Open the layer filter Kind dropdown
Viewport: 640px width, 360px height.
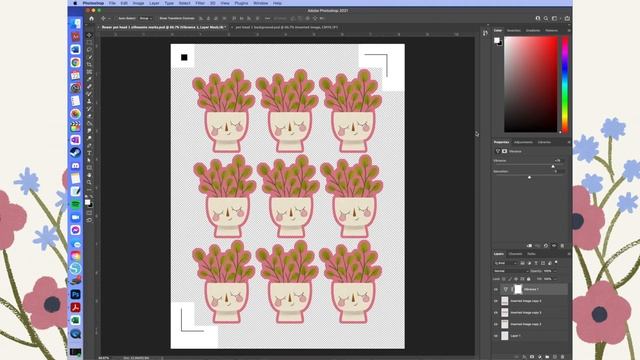pos(506,263)
